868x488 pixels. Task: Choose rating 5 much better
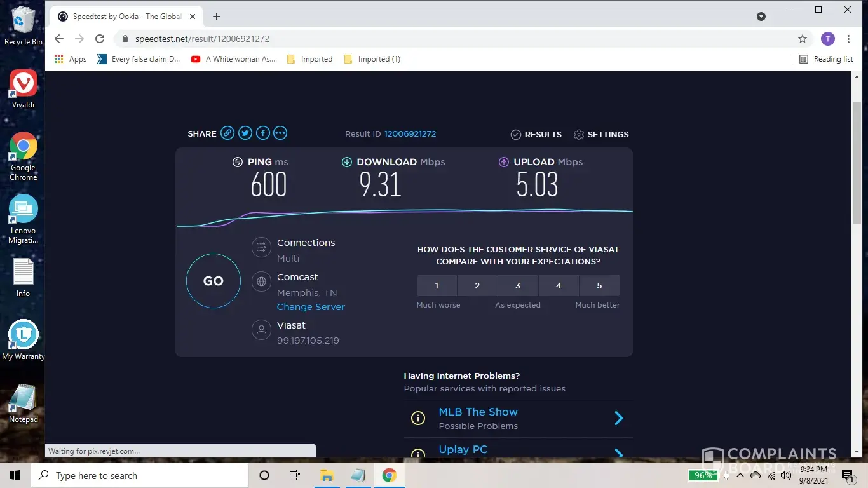[599, 286]
